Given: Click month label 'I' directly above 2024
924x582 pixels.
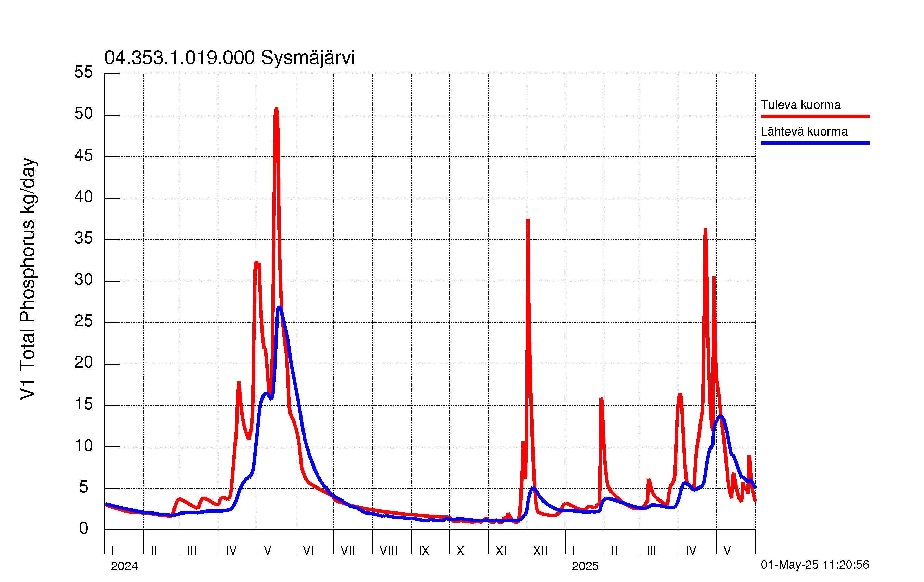Looking at the screenshot, I should pos(113,551).
